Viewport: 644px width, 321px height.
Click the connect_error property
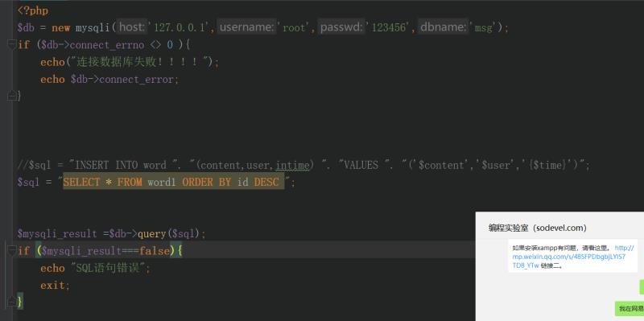click(137, 79)
